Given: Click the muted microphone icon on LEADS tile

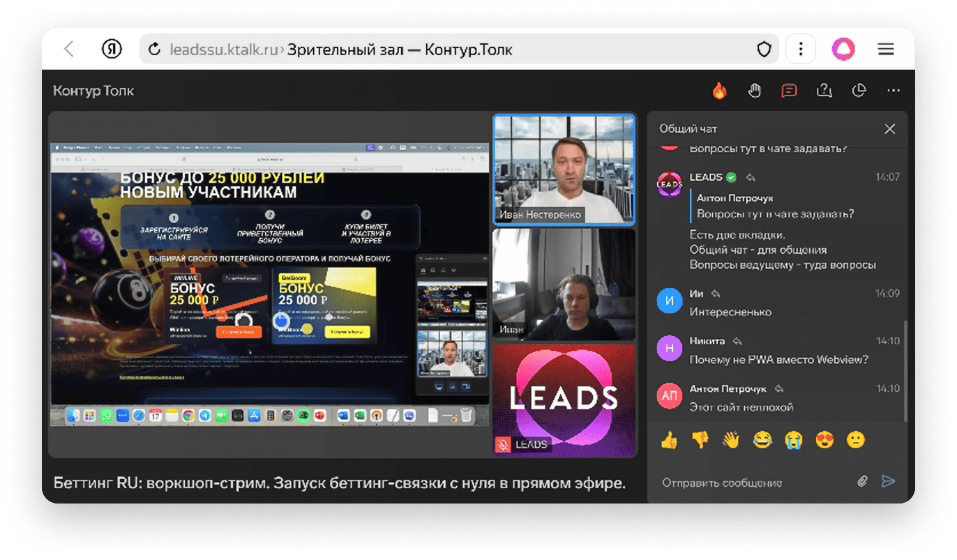Looking at the screenshot, I should pyautogui.click(x=503, y=444).
